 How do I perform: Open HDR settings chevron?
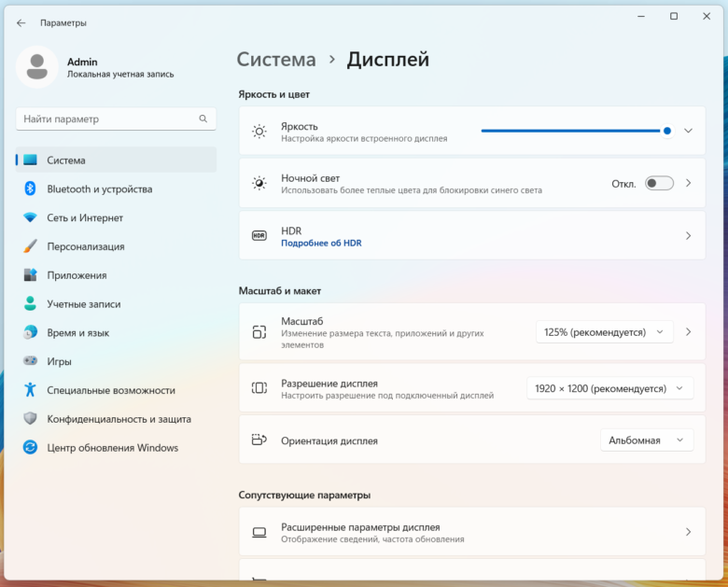click(688, 236)
